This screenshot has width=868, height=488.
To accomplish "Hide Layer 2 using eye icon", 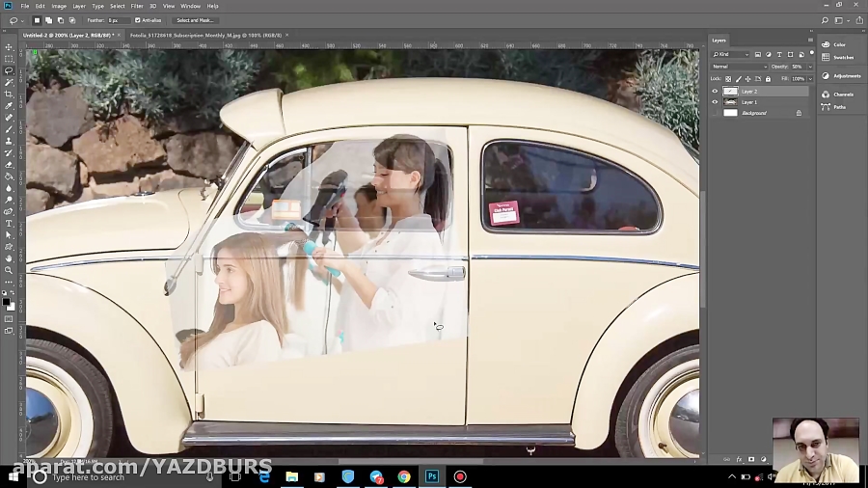I will (x=715, y=91).
